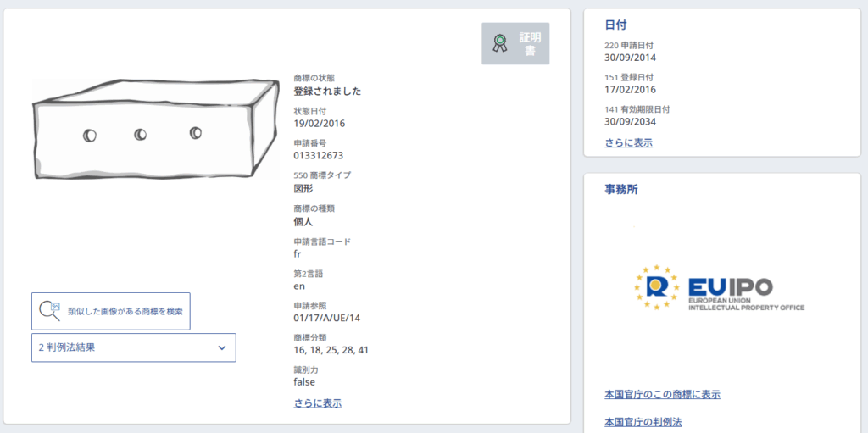Screen dimensions: 868x433
Task: Click the 日付 panel heading
Action: [x=616, y=25]
